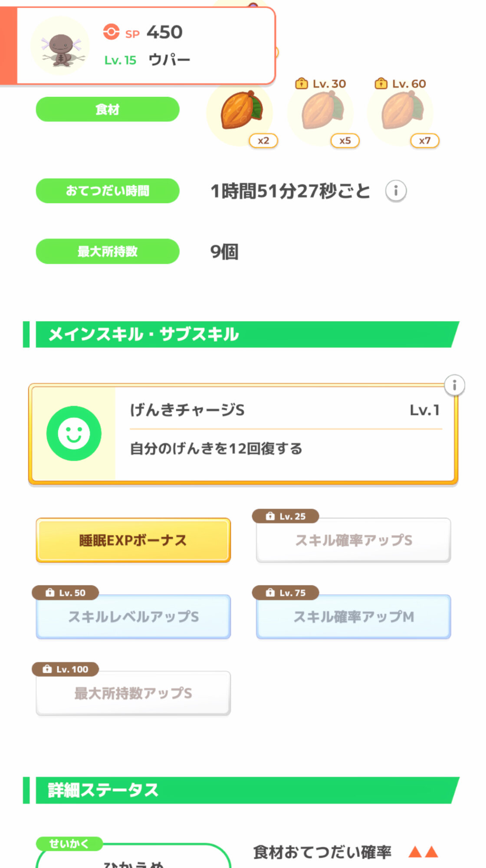This screenshot has height=868, width=486.
Task: Tap the せいかく nature box
Action: (x=133, y=857)
